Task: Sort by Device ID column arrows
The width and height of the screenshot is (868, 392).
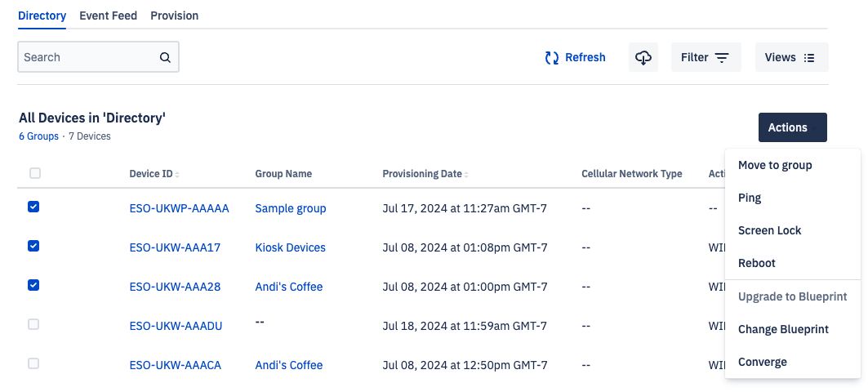Action: (177, 175)
